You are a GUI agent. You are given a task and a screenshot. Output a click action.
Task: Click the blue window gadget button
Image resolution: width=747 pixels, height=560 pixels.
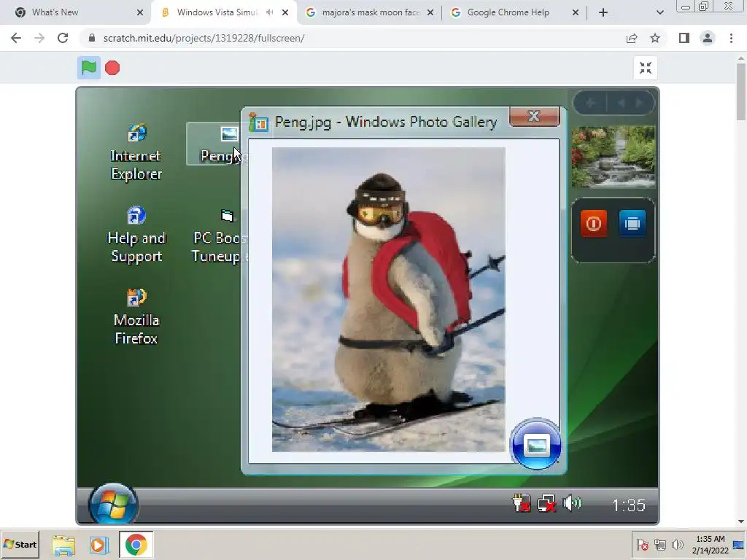(x=632, y=223)
